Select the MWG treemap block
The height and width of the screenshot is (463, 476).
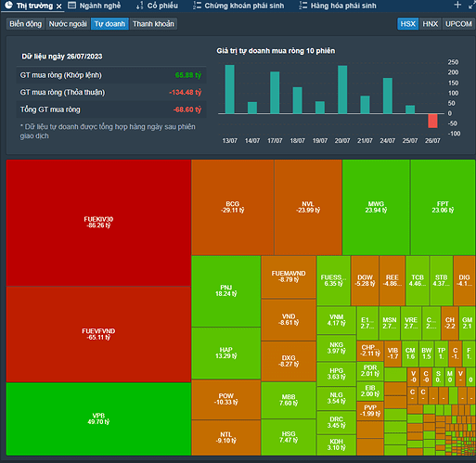pyautogui.click(x=376, y=207)
